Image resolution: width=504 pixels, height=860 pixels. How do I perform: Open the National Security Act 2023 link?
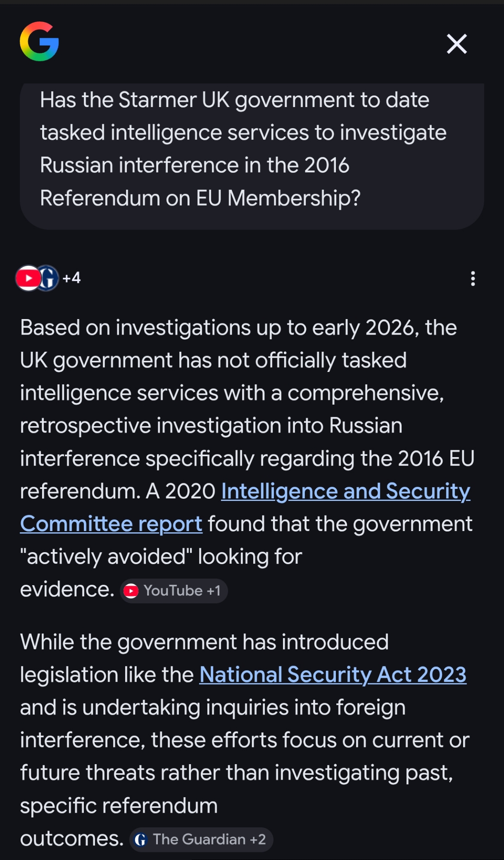332,675
